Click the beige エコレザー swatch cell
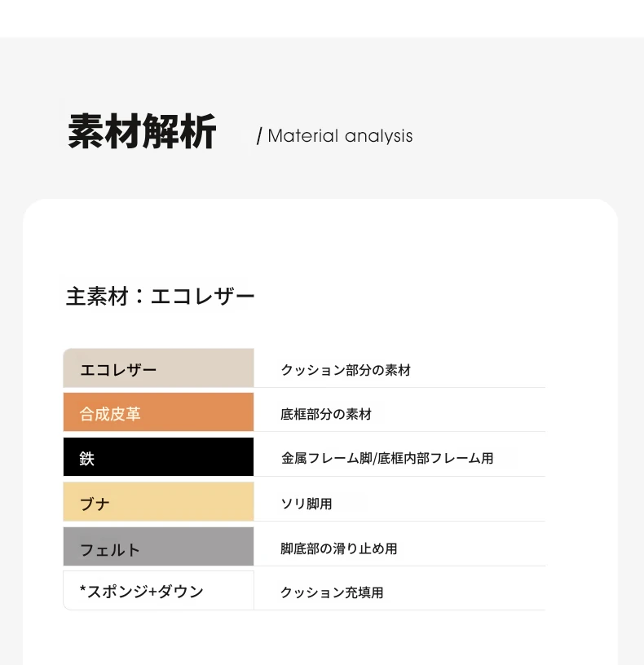The width and height of the screenshot is (644, 665). pos(159,368)
